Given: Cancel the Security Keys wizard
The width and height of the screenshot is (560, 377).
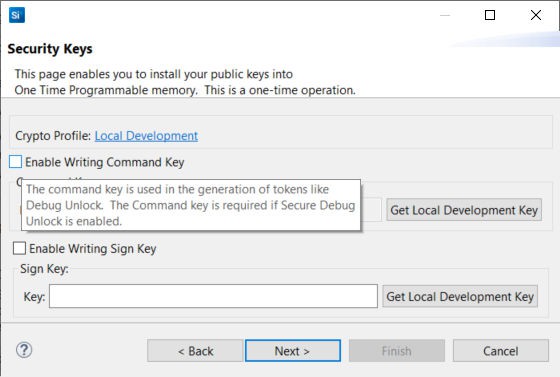Looking at the screenshot, I should coord(501,351).
